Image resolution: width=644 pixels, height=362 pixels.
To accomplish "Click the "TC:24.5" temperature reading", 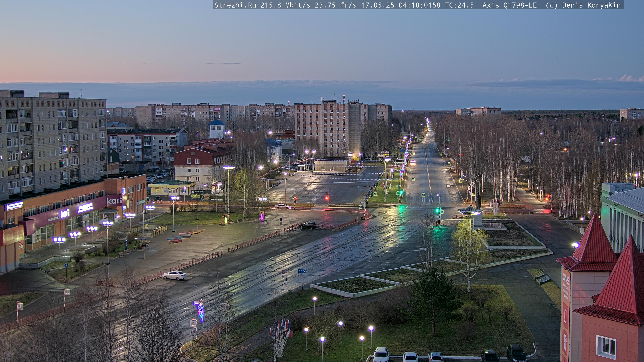I will point(460,5).
